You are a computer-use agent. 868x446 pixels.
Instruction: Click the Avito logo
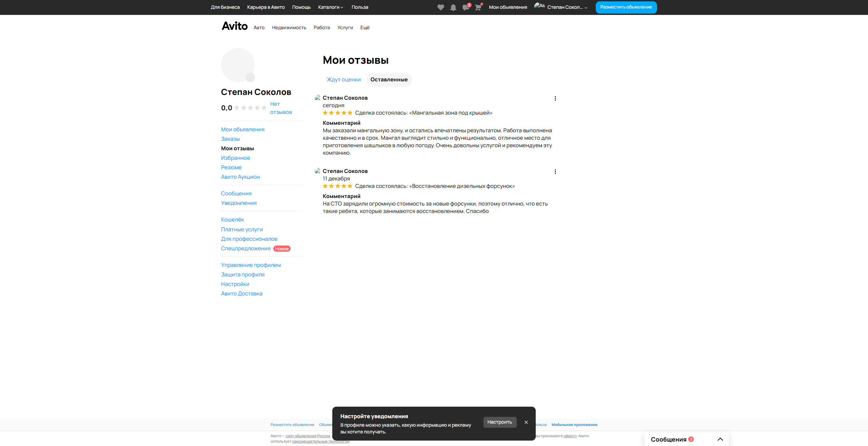[235, 26]
